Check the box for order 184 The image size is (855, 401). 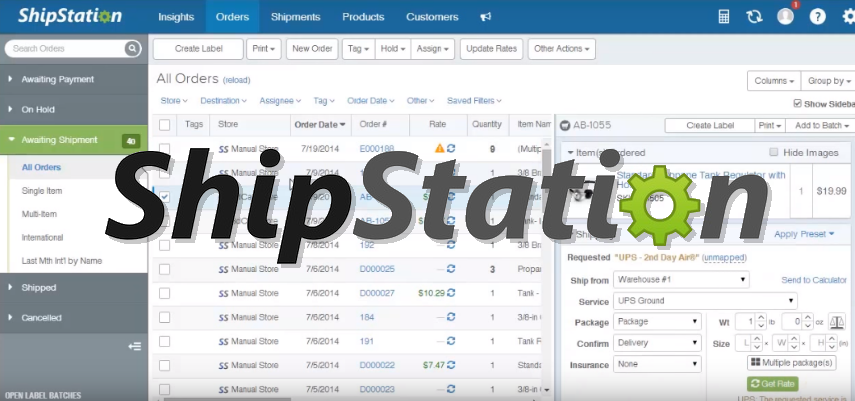coord(164,317)
